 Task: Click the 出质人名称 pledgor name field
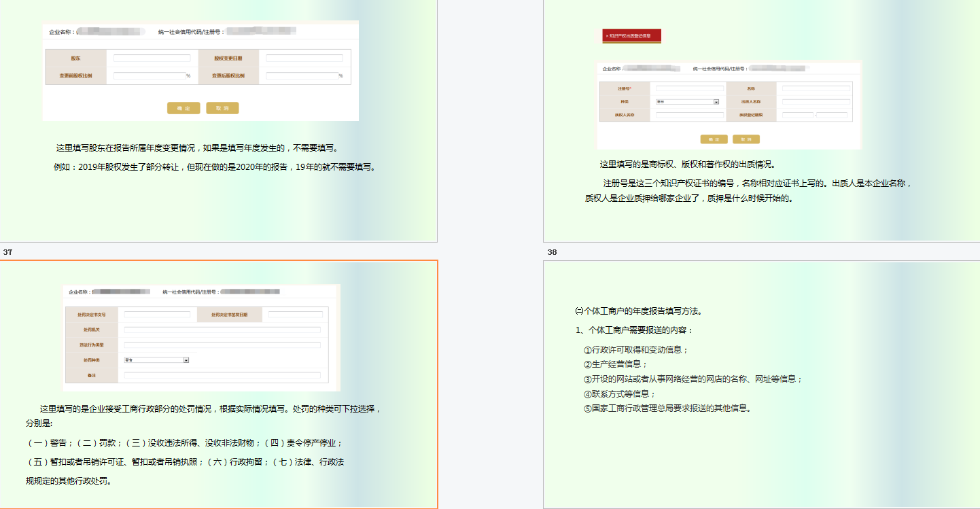pos(816,101)
